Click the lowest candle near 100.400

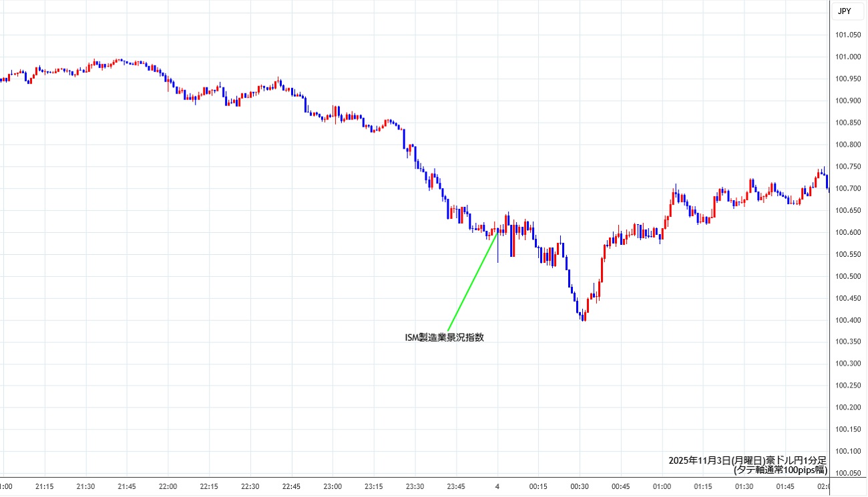tap(584, 316)
